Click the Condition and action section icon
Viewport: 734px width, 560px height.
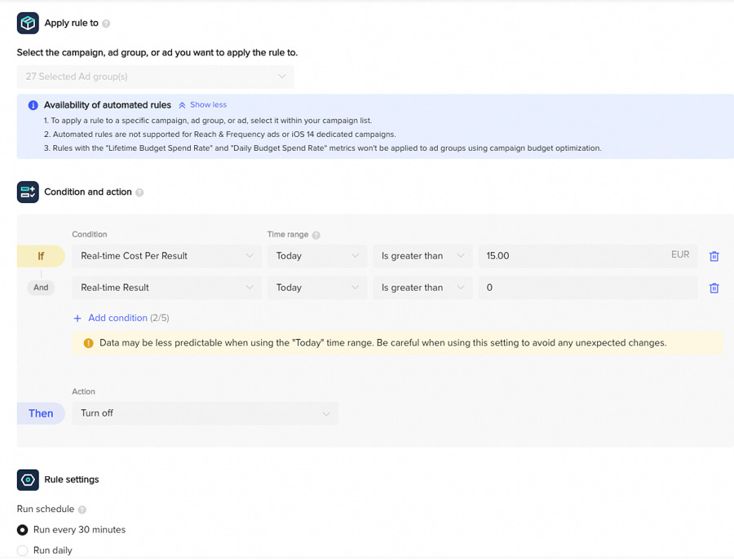(x=28, y=192)
